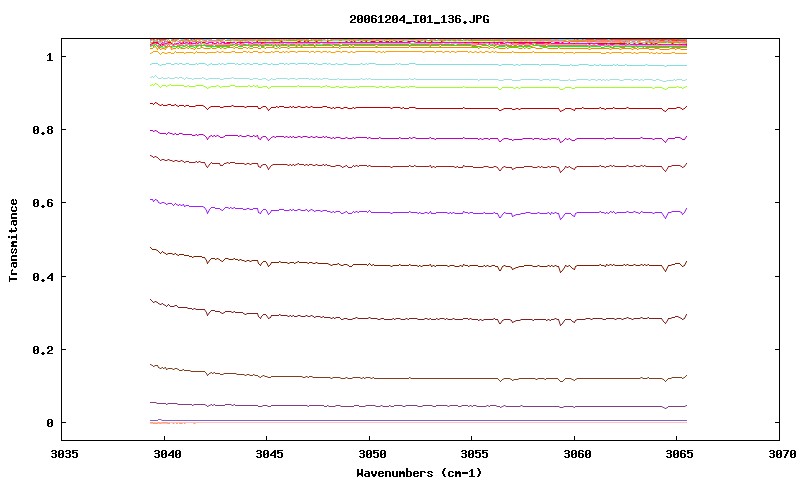Image resolution: width=800 pixels, height=480 pixels.
Task: Click y-axis tick label 1
Action: coord(49,57)
